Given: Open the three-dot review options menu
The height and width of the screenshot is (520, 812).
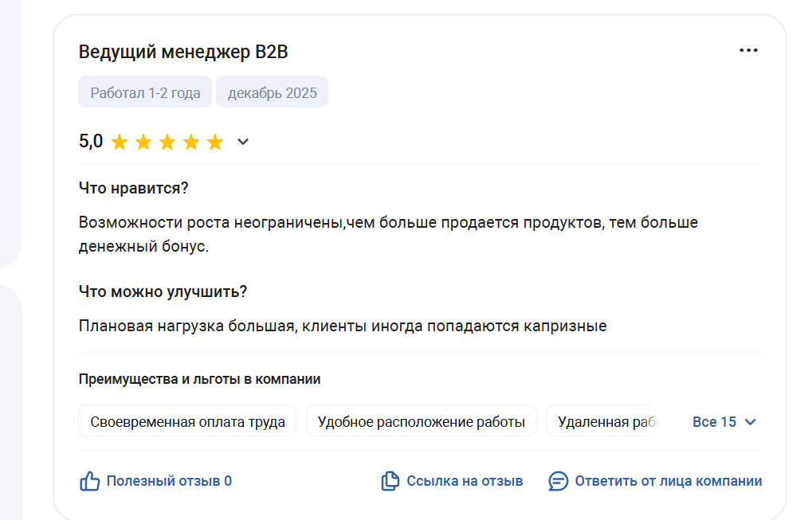Looking at the screenshot, I should point(748,50).
